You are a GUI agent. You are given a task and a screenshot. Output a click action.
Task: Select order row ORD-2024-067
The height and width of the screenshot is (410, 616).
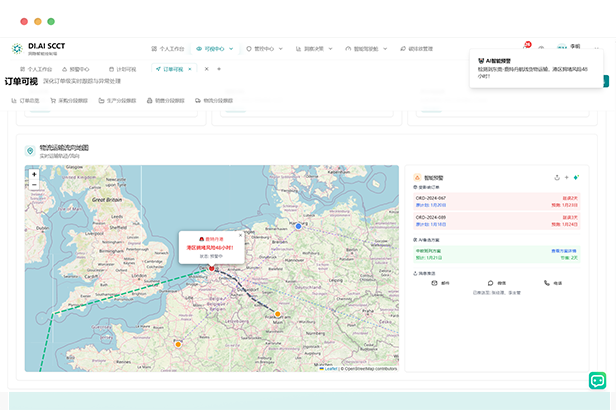[497, 201]
